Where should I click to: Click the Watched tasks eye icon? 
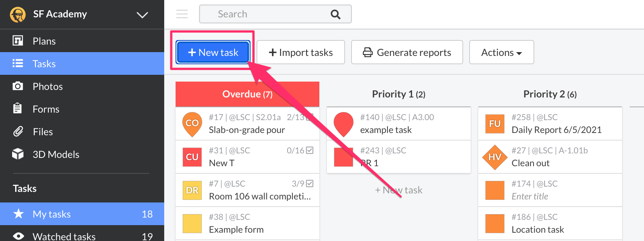click(x=18, y=236)
